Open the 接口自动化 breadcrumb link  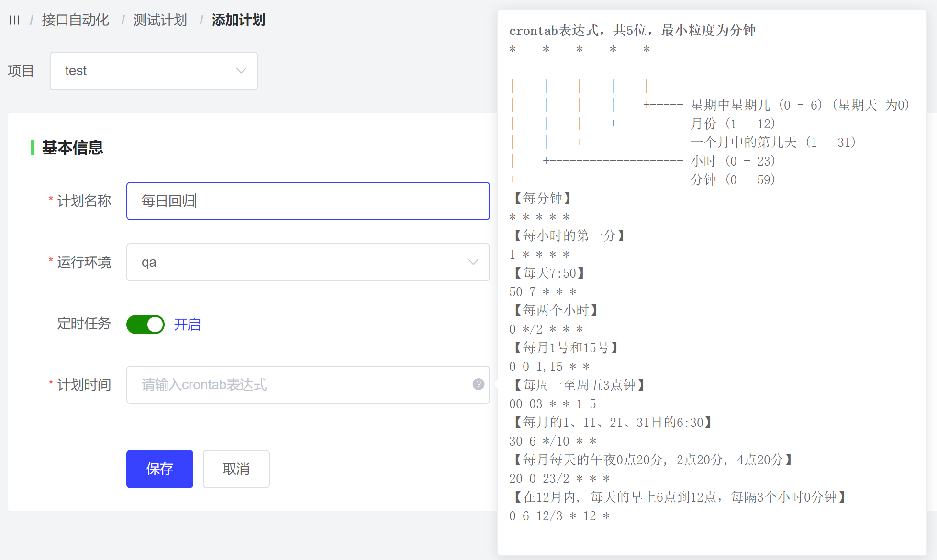tap(75, 20)
